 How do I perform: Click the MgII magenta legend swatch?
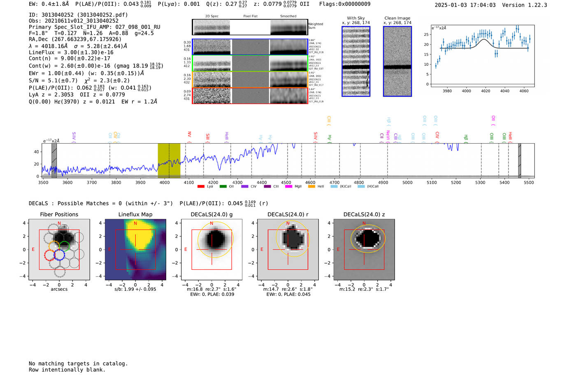point(288,187)
